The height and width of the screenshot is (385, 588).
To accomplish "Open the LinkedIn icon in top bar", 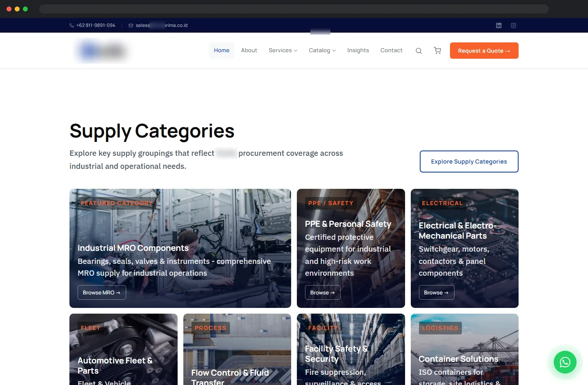I will (499, 25).
